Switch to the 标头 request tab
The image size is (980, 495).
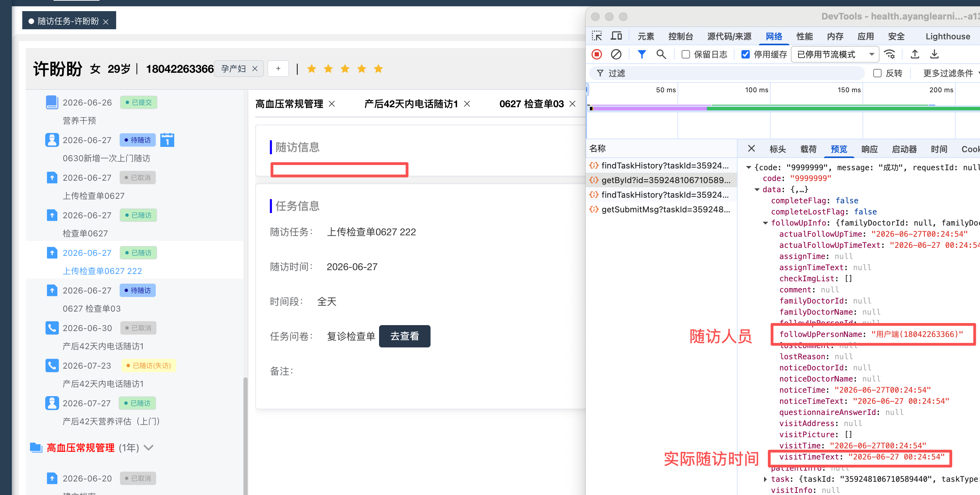[x=778, y=149]
